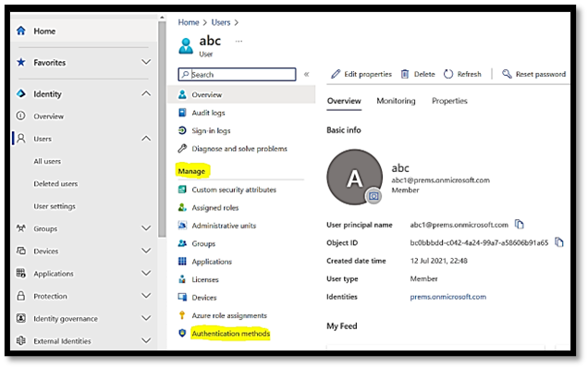
Task: Open User settings in sidebar
Action: pos(55,206)
